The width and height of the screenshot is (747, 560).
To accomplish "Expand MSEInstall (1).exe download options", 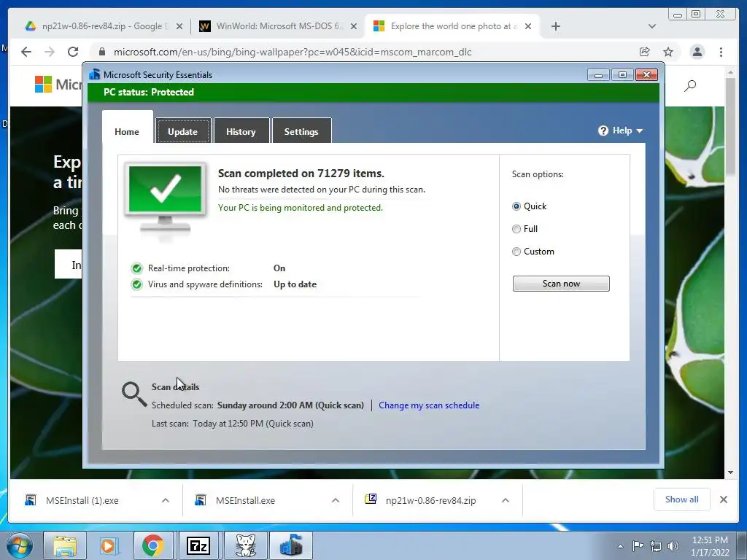I will (x=166, y=500).
